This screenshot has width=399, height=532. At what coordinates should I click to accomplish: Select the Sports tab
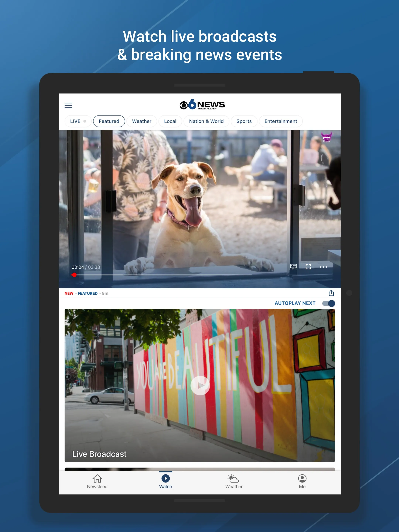(244, 121)
